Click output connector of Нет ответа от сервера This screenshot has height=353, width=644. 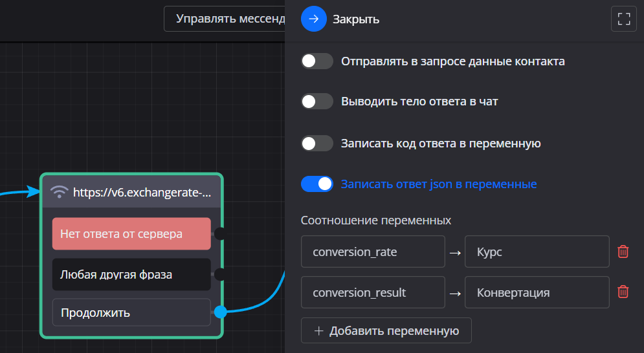coord(220,233)
